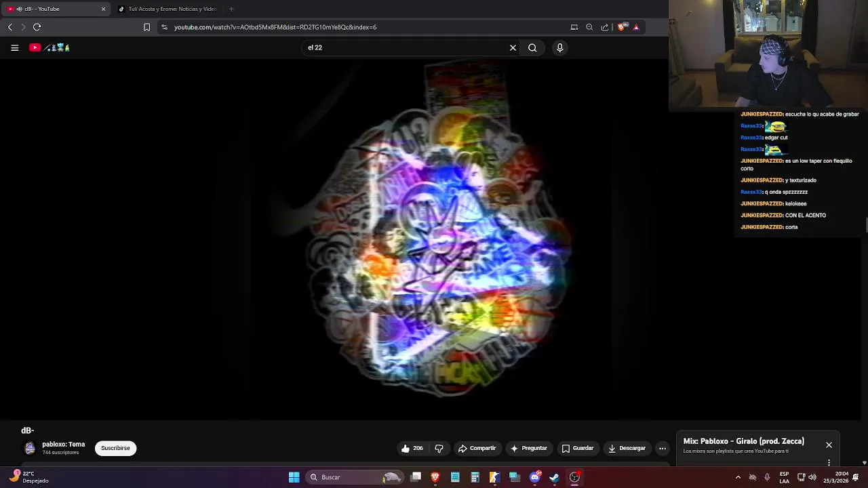Viewport: 868px width, 488px height.
Task: Open a new browser tab with plus
Action: pyautogui.click(x=231, y=9)
